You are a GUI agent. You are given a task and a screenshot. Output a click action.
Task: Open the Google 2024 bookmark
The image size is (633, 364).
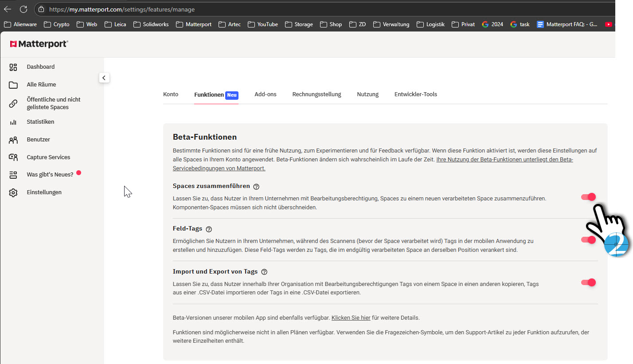tap(492, 24)
